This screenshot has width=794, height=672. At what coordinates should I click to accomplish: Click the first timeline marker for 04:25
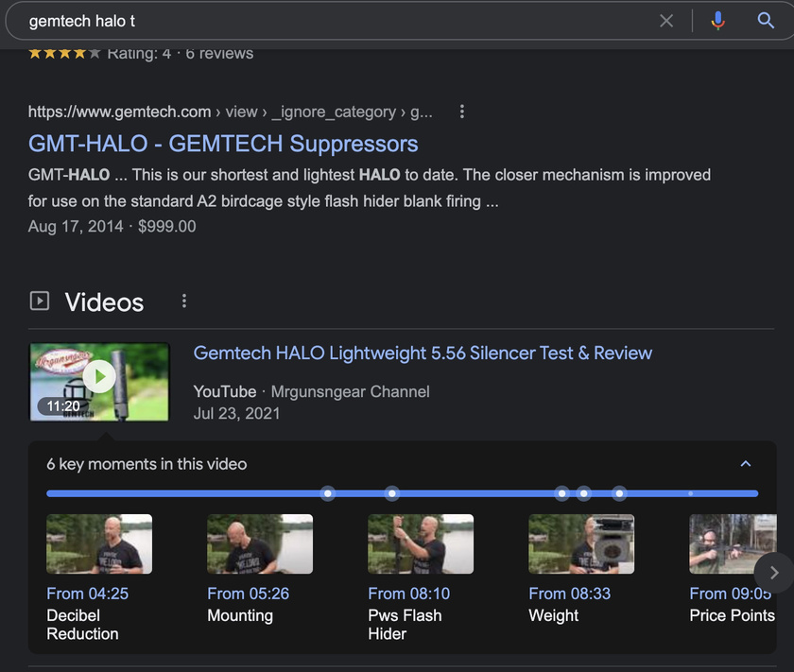click(328, 493)
